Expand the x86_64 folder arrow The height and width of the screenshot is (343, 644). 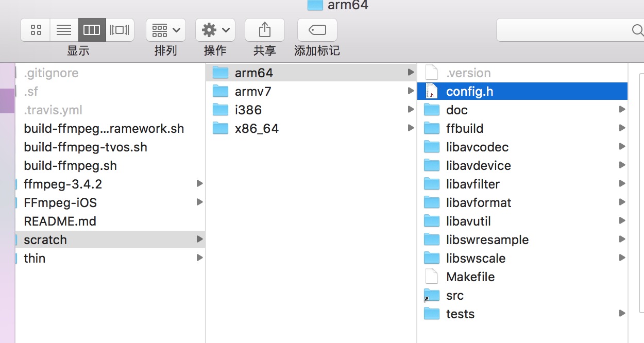(x=411, y=128)
